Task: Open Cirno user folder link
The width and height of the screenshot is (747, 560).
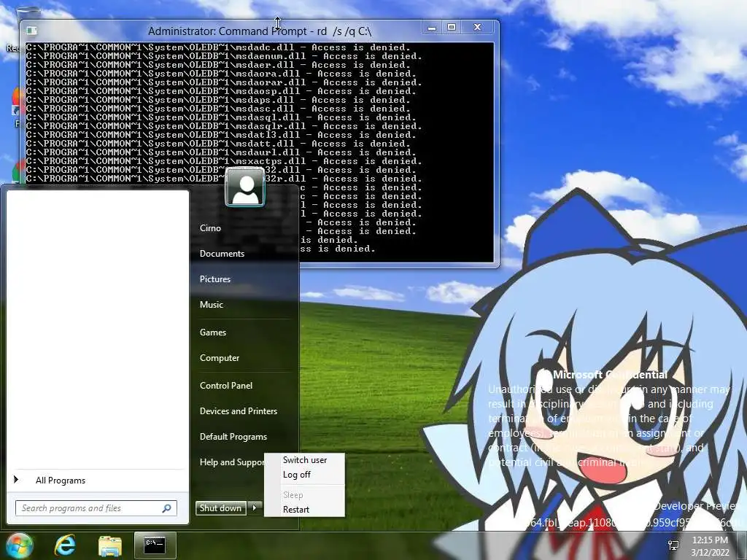Action: [210, 228]
